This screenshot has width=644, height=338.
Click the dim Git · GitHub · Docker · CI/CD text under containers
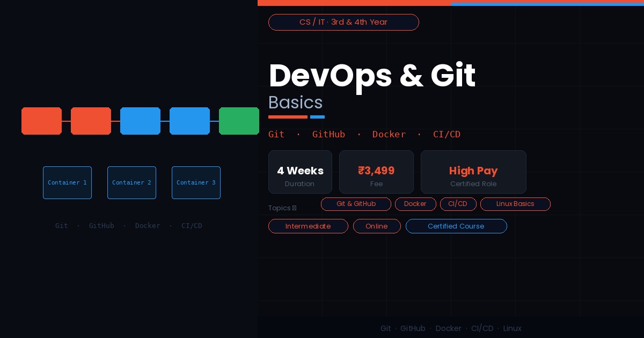(x=129, y=225)
